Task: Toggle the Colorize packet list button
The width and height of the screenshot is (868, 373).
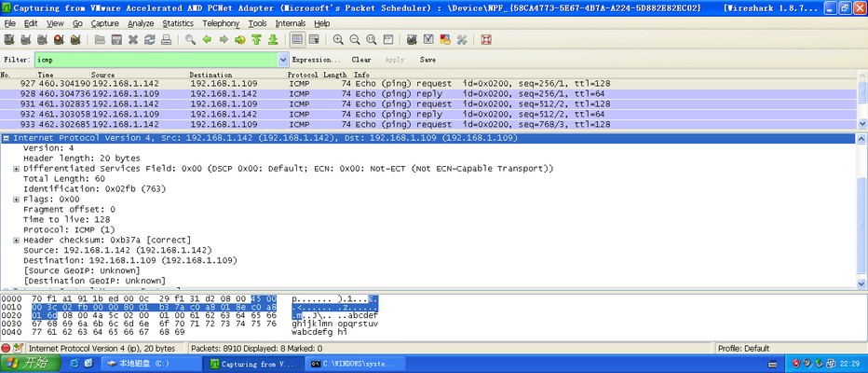Action: coord(297,40)
